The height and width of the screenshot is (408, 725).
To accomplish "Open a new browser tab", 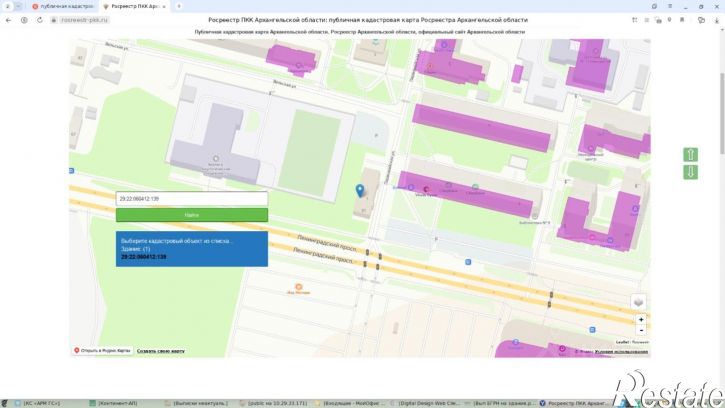I will coord(179,6).
